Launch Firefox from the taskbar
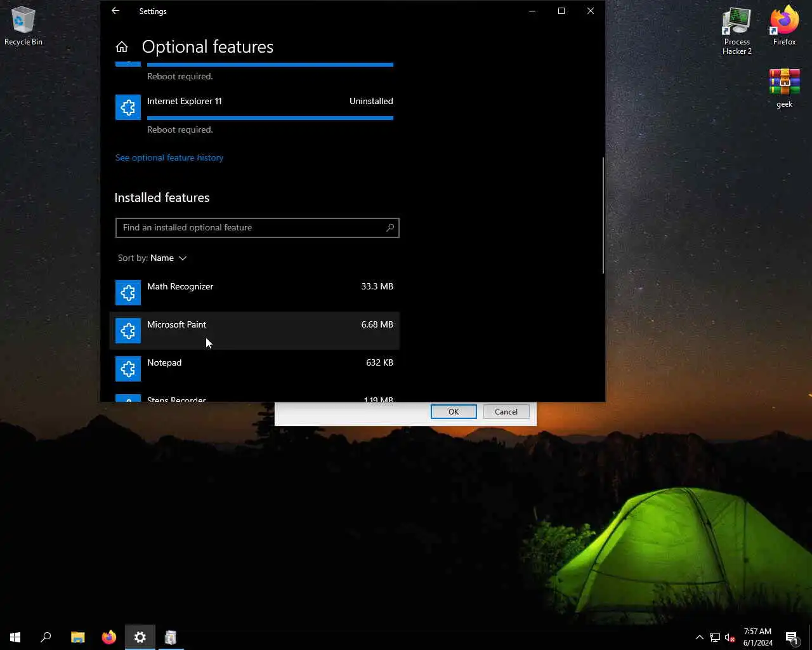This screenshot has width=812, height=650. 109,637
